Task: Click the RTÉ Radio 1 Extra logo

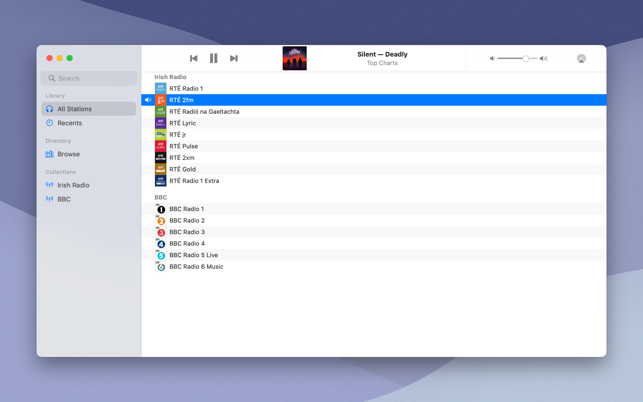Action: click(x=161, y=180)
